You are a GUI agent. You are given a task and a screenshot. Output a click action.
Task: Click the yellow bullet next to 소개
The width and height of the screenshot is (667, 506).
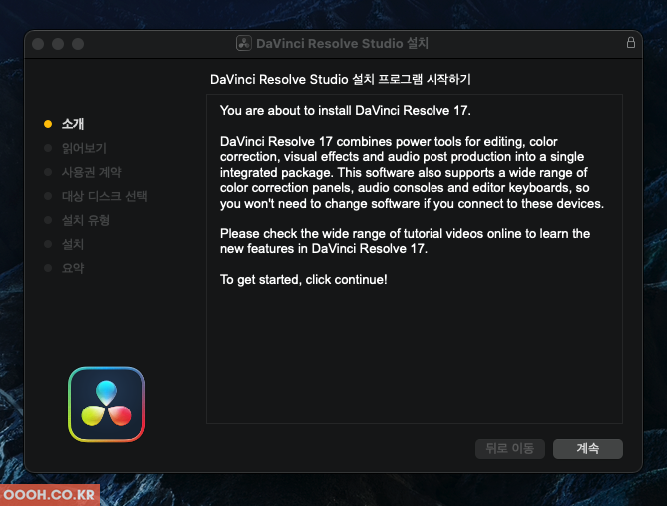pyautogui.click(x=48, y=124)
